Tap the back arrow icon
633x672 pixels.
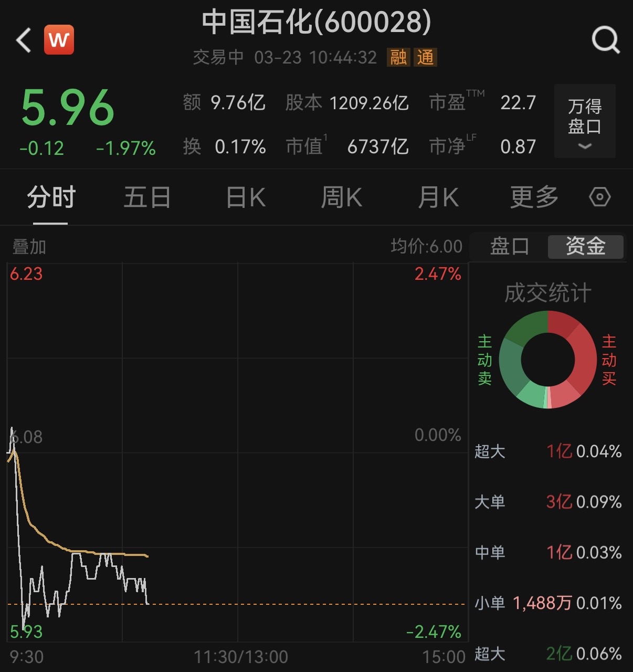[x=24, y=40]
